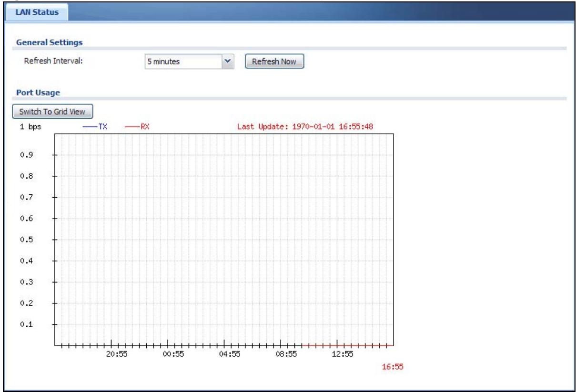
Task: Click the 'Refresh Interval:' label
Action: pos(53,61)
